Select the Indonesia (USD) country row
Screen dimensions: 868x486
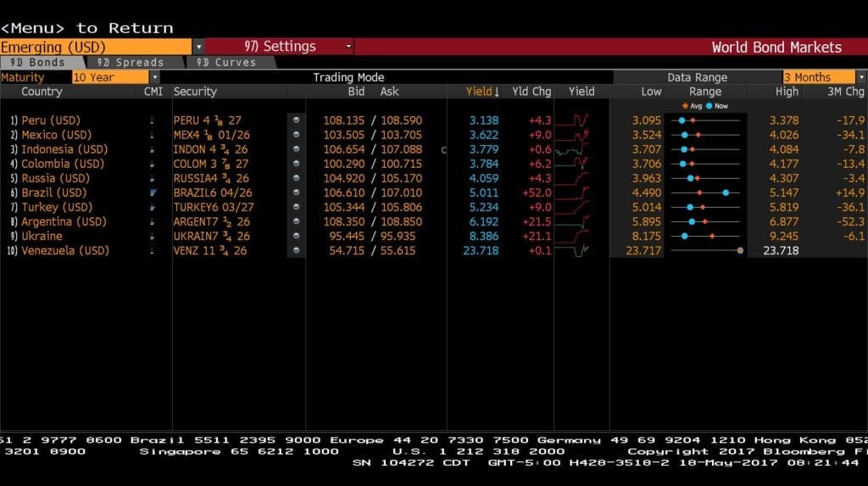tap(64, 149)
